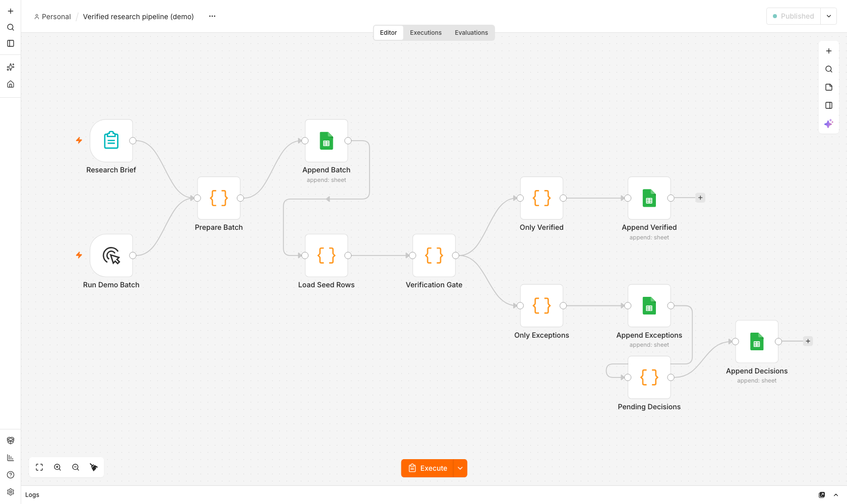The width and height of the screenshot is (847, 504).
Task: Click the fit-to-view zoom icon
Action: pyautogui.click(x=39, y=467)
